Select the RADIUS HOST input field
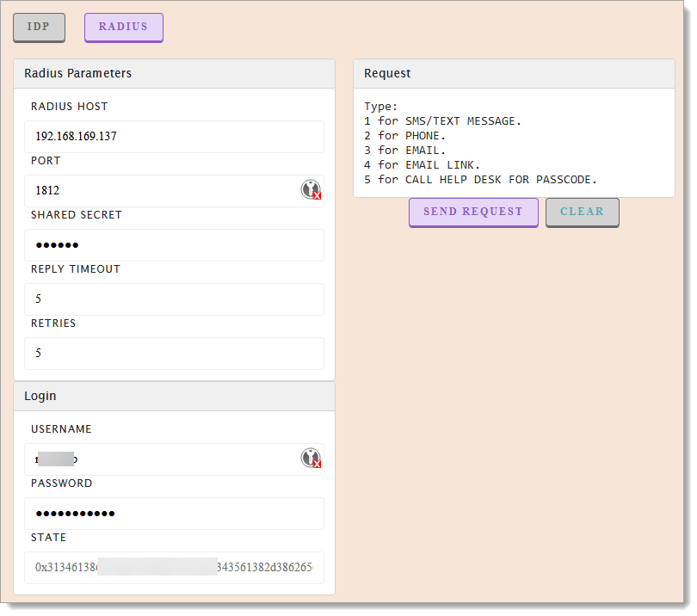The height and width of the screenshot is (616, 697). coord(174,136)
